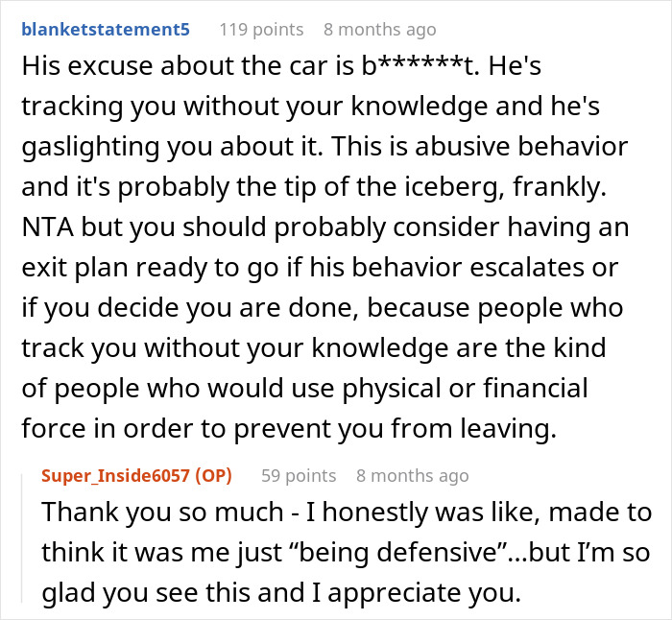Open blanketstatement5's user profile
672x620 pixels.
pyautogui.click(x=104, y=29)
